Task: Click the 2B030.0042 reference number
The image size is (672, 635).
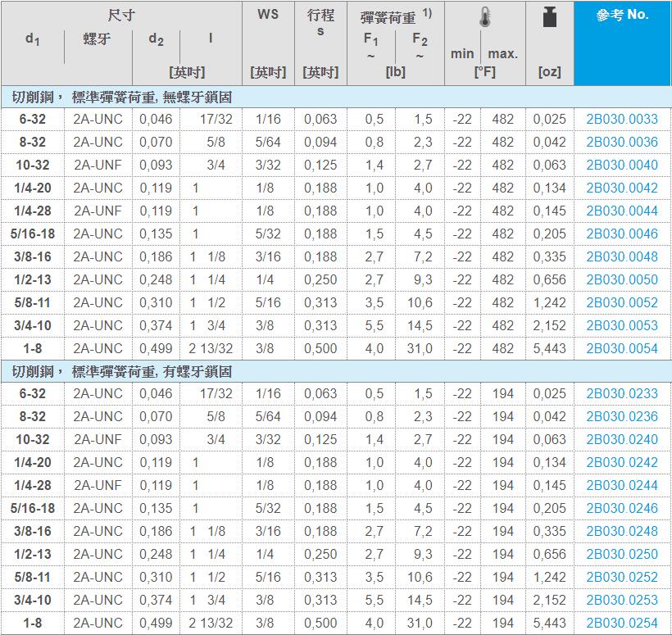Action: pyautogui.click(x=622, y=188)
